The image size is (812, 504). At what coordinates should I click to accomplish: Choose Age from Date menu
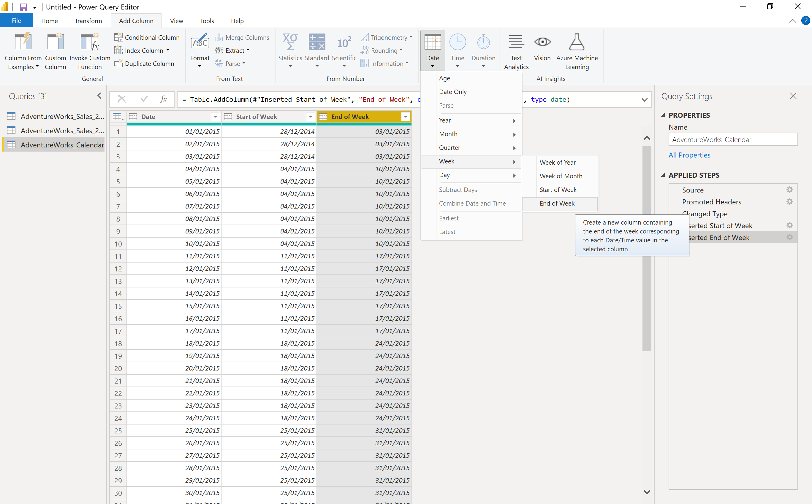[471, 78]
